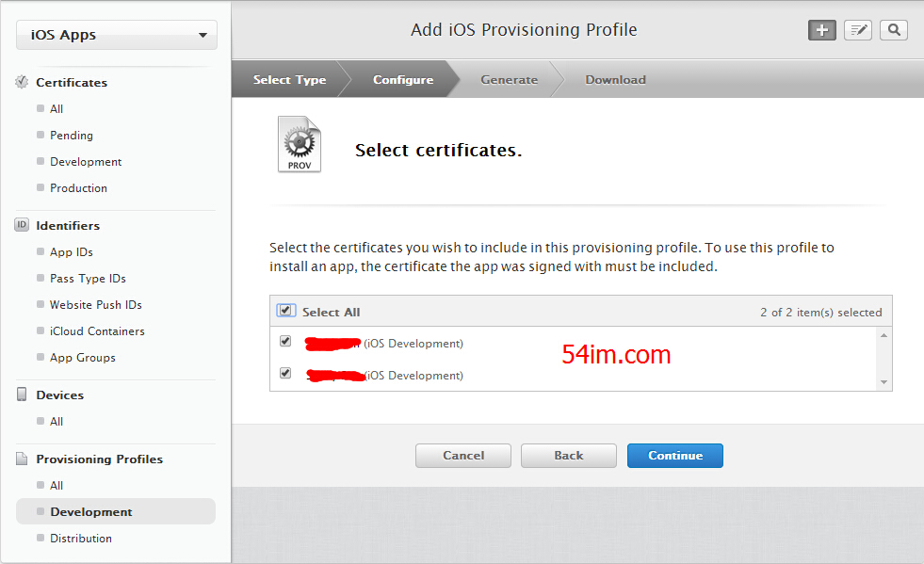Click the Certificates heading
Screen dimensions: 924x564
click(x=72, y=83)
